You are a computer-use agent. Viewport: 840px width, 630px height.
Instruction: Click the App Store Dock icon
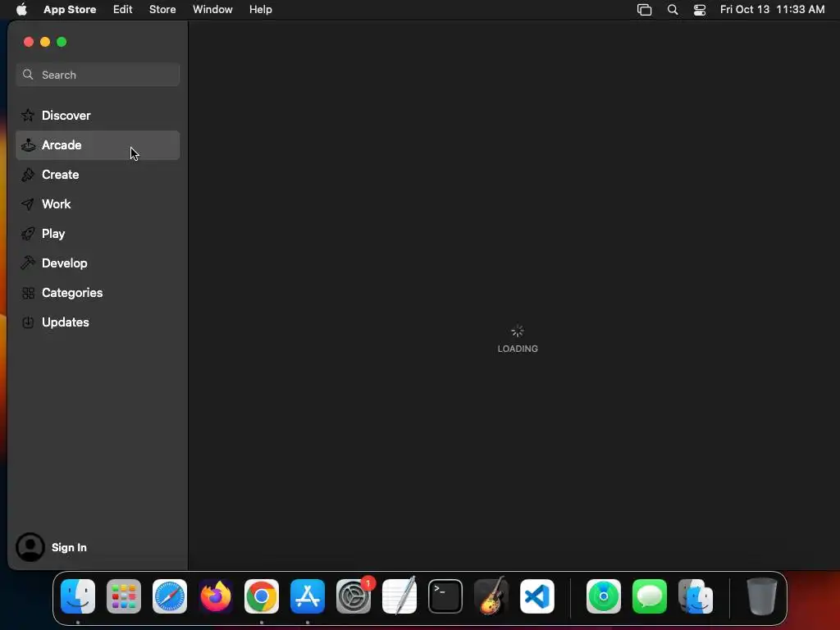308,596
